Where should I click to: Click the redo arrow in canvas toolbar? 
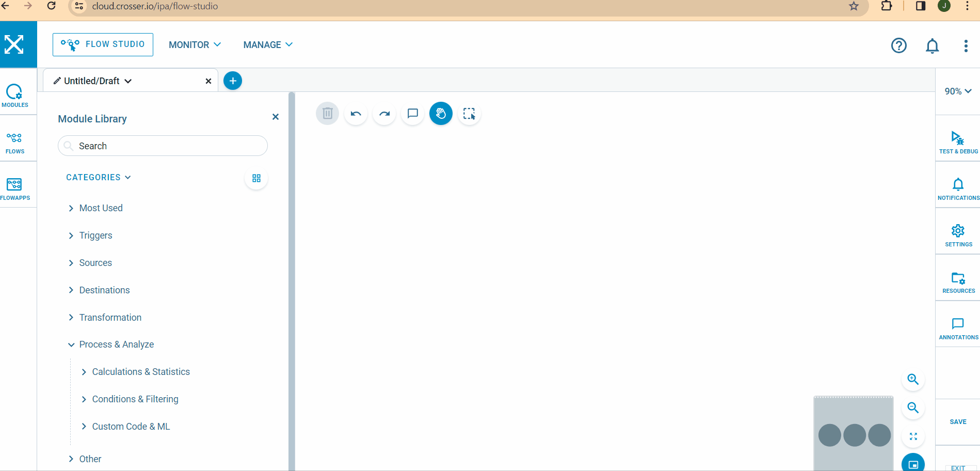tap(384, 114)
